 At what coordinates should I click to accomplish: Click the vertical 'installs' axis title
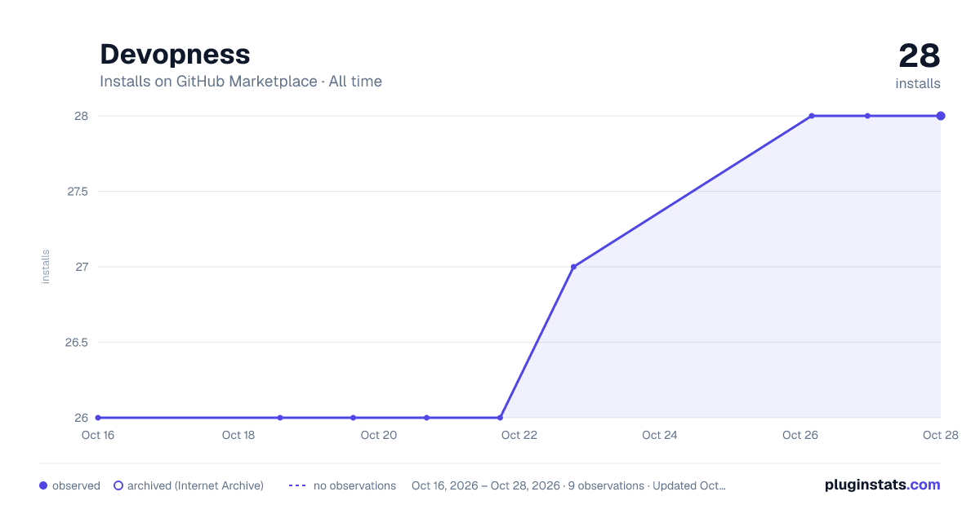click(x=46, y=267)
